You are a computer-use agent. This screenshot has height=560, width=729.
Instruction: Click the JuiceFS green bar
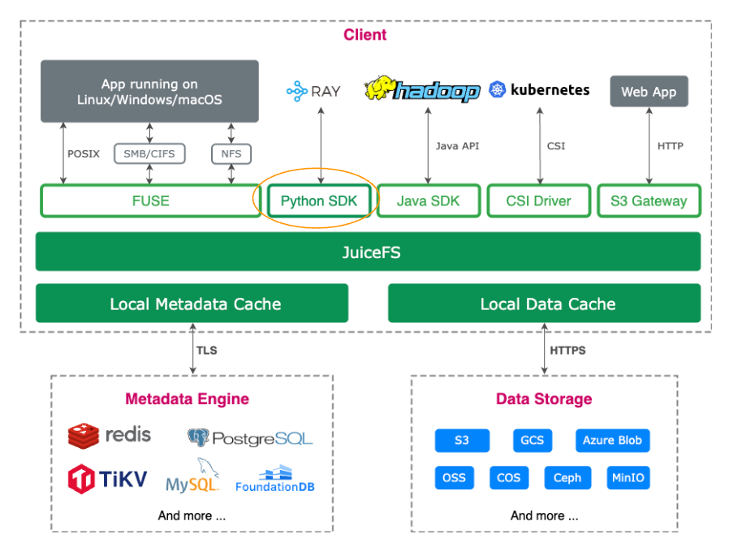click(369, 252)
